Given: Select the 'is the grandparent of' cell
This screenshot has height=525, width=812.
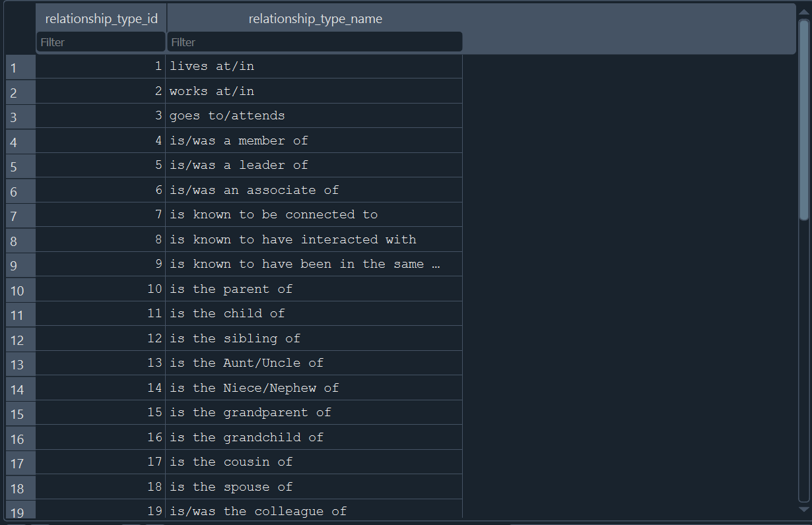Looking at the screenshot, I should tap(314, 413).
